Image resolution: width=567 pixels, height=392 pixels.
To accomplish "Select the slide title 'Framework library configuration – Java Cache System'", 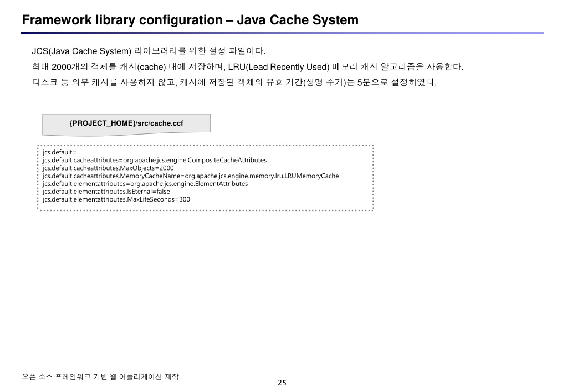I will tap(190, 20).
